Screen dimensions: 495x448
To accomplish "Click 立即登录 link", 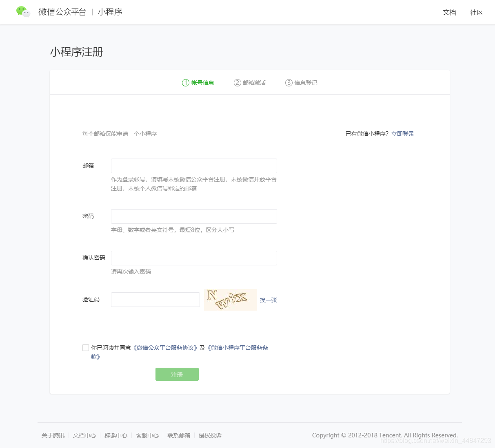I will [x=403, y=134].
